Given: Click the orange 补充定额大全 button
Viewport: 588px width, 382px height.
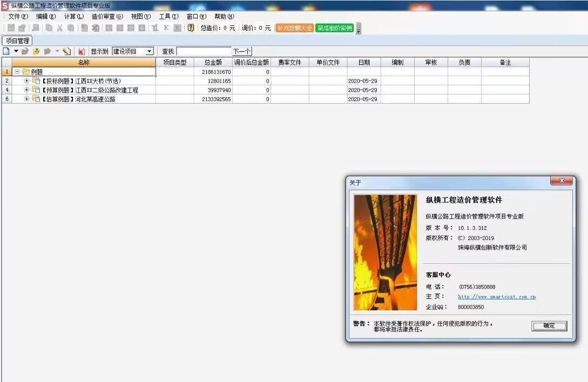Looking at the screenshot, I should pyautogui.click(x=294, y=28).
